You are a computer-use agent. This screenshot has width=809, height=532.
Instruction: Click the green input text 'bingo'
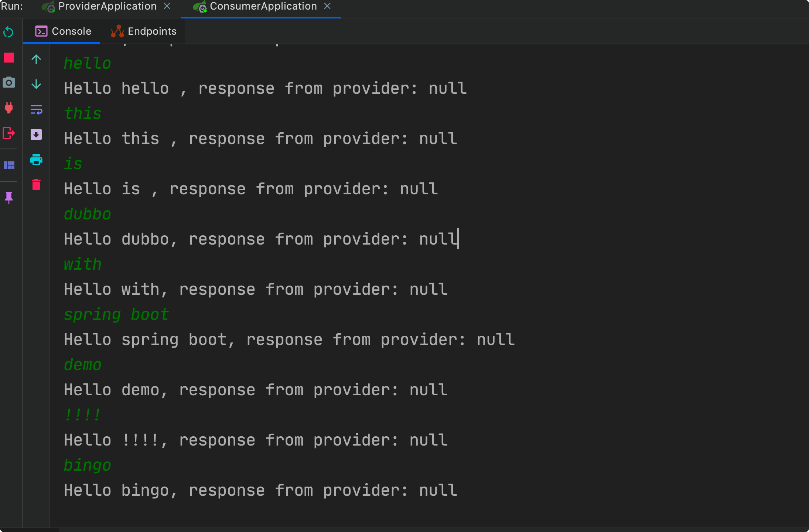pos(88,465)
